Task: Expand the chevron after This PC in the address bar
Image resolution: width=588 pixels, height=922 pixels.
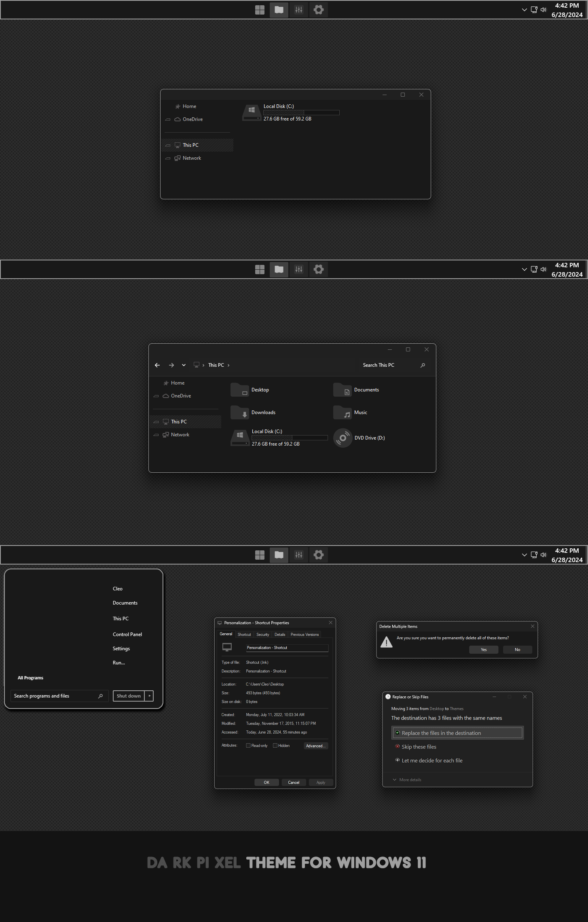Action: (228, 365)
